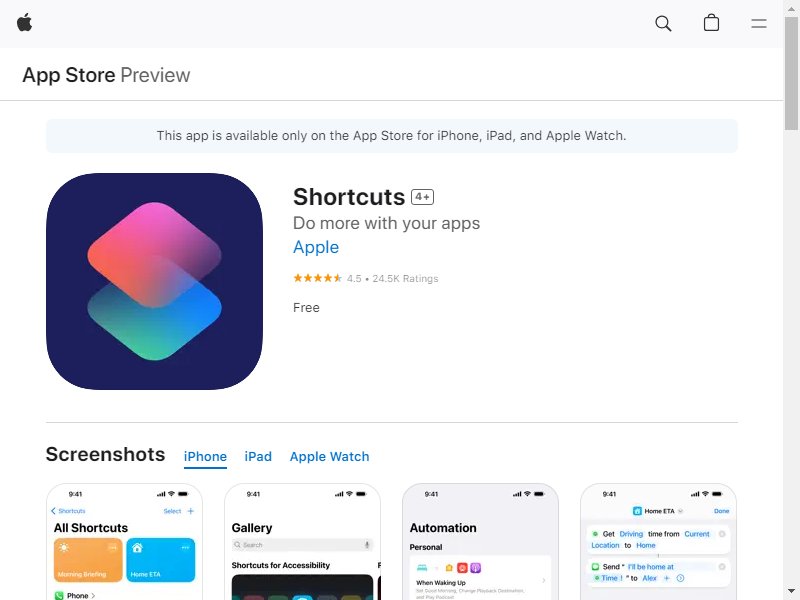Image resolution: width=800 pixels, height=600 pixels.
Task: Switch to the iPad screenshots tab
Action: click(x=258, y=456)
